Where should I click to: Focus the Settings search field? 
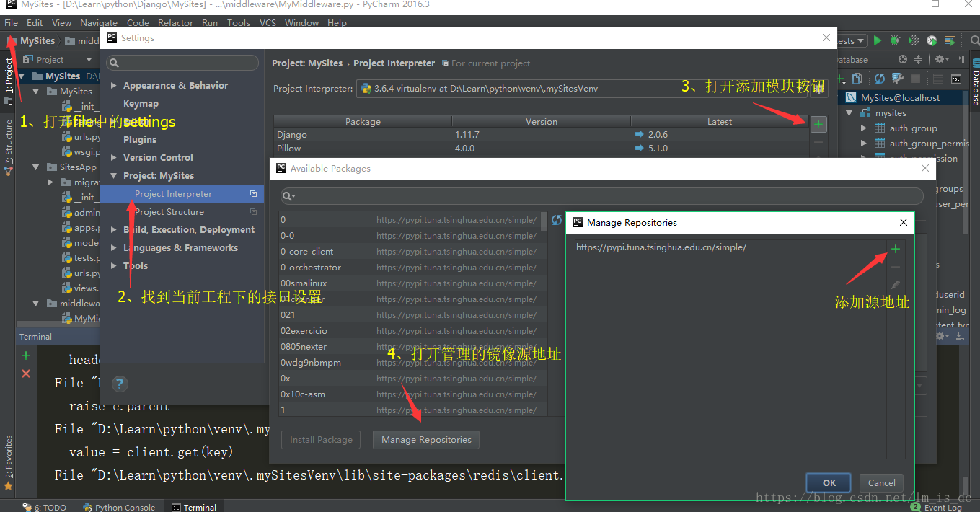click(182, 63)
